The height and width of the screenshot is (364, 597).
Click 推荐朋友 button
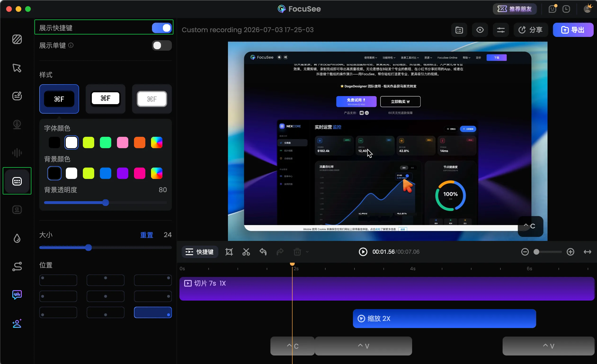tap(515, 9)
